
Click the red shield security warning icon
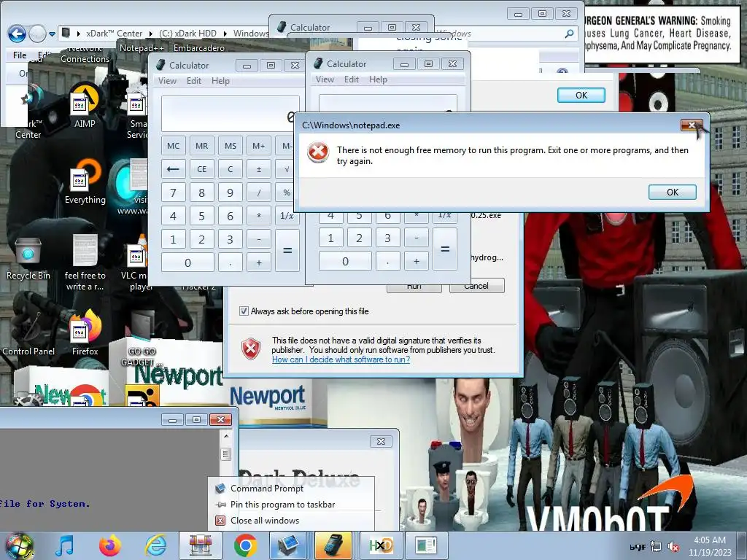[251, 349]
